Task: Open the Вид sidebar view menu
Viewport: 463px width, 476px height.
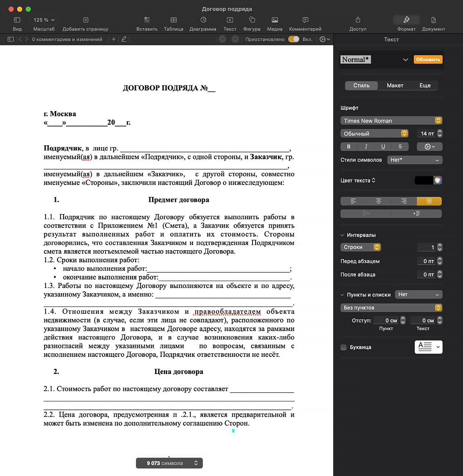Action: click(x=17, y=20)
